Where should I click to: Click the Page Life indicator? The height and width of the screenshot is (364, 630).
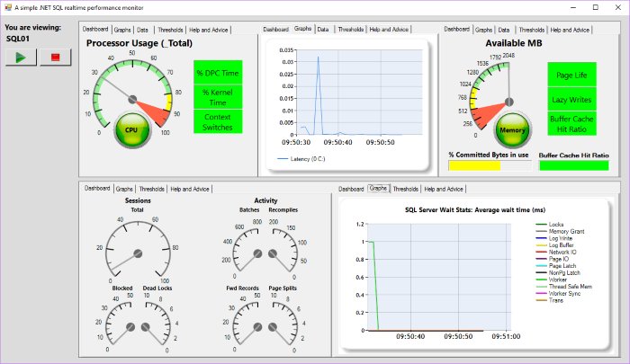point(571,75)
